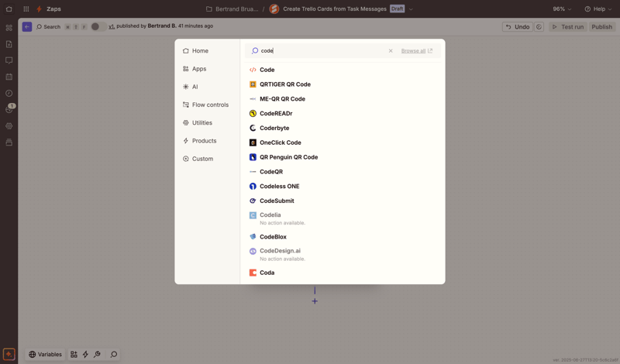Open the left sidebar calendar icon
620x364 pixels.
point(9,77)
